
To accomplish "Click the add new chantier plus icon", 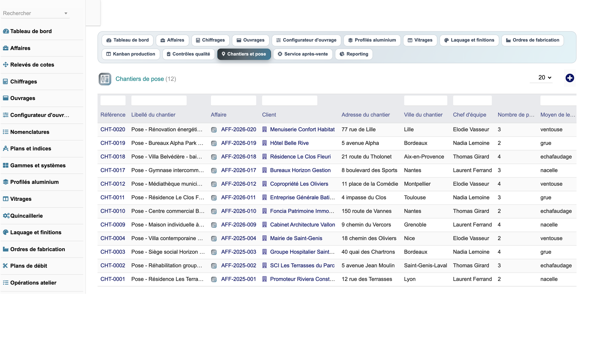I will 570,78.
